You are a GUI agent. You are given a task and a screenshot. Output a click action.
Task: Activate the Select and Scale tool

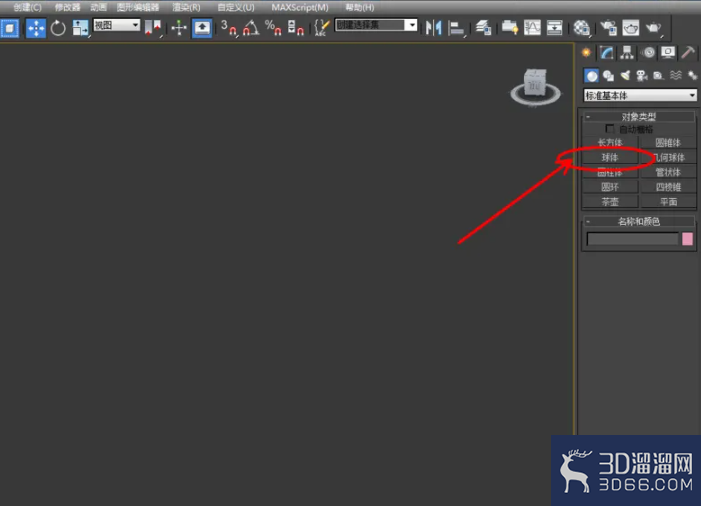pyautogui.click(x=80, y=28)
